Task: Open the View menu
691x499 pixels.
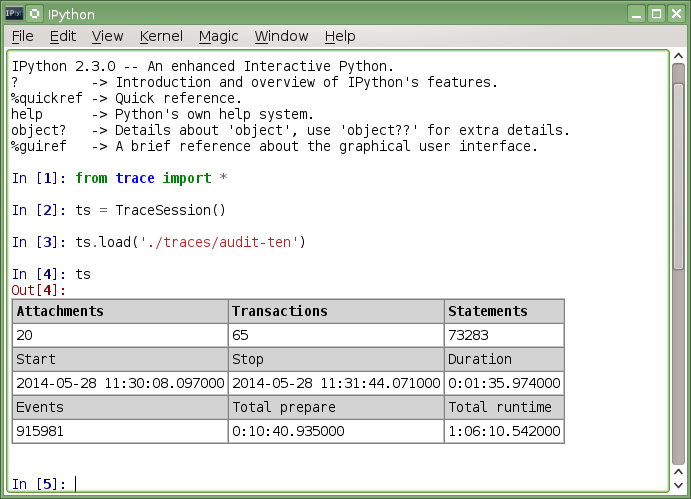Action: coord(107,36)
